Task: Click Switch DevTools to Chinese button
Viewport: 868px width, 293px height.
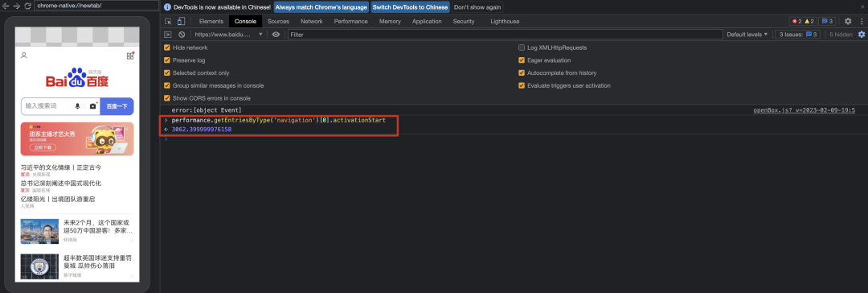Action: coord(410,7)
